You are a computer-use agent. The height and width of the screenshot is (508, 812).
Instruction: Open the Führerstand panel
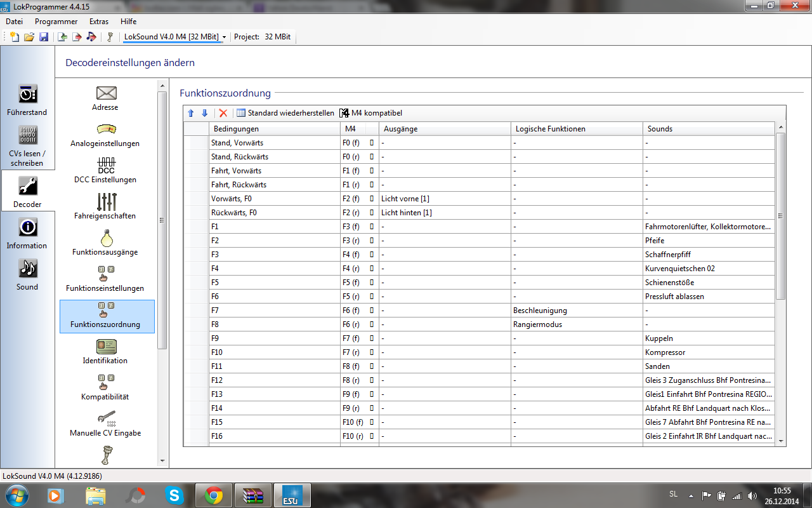[x=27, y=100]
